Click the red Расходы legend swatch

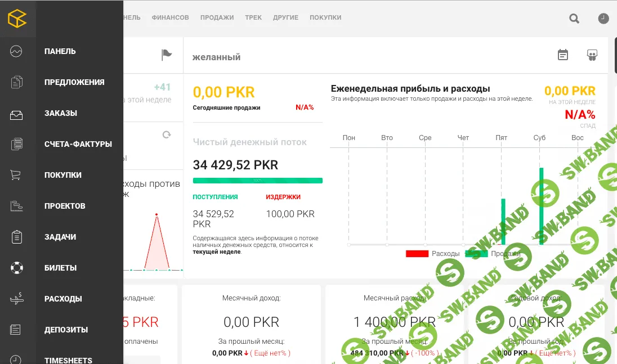pyautogui.click(x=417, y=253)
